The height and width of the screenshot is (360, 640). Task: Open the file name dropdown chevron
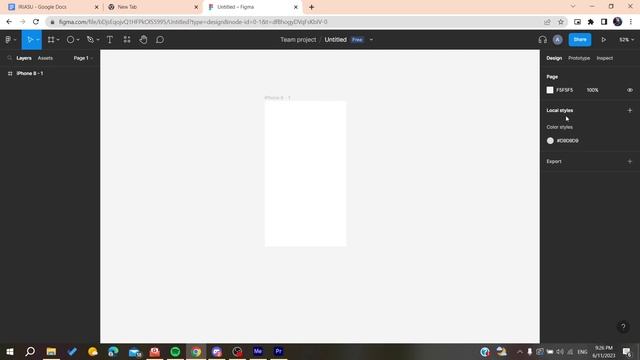pyautogui.click(x=371, y=40)
